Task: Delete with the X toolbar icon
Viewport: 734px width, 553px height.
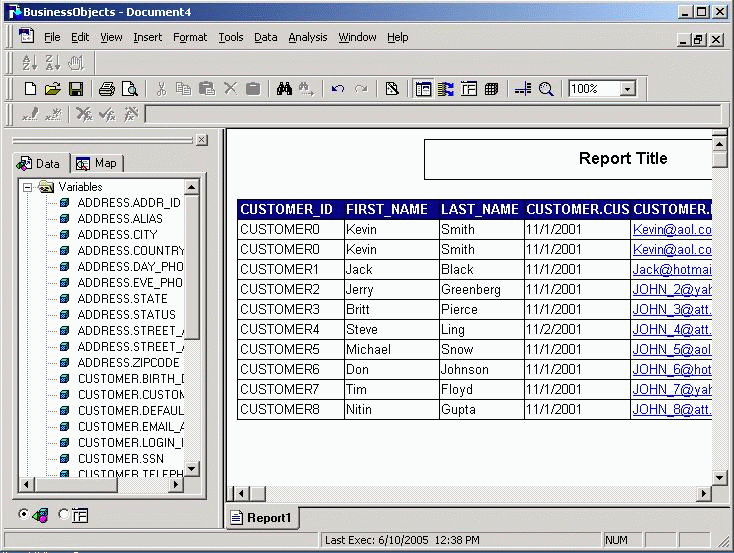Action: coord(230,88)
